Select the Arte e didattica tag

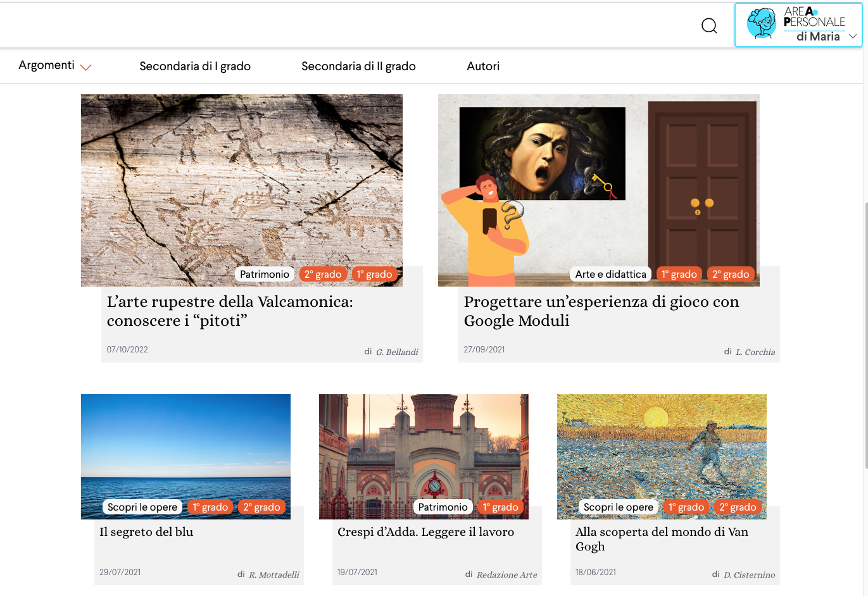coord(611,274)
